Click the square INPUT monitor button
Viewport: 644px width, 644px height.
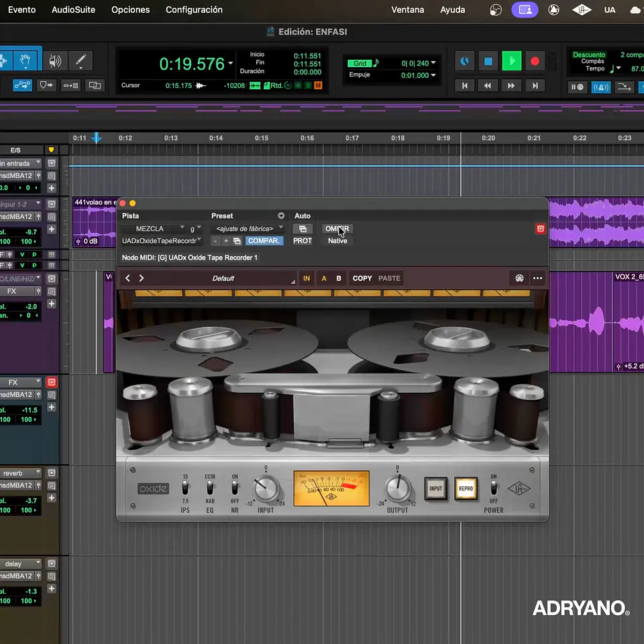point(435,488)
